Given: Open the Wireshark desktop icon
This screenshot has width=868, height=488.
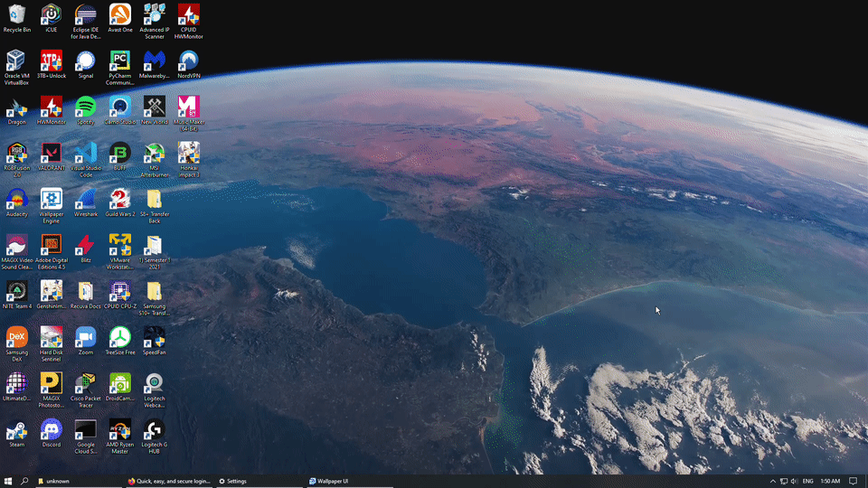Looking at the screenshot, I should [x=85, y=199].
